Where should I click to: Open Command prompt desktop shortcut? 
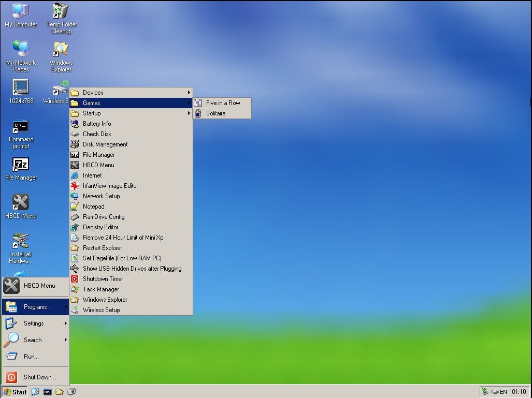point(21,134)
